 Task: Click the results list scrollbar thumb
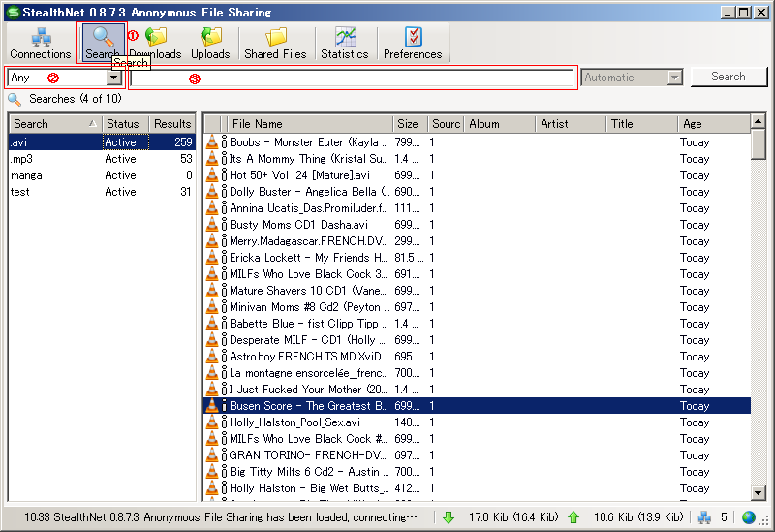tap(758, 144)
